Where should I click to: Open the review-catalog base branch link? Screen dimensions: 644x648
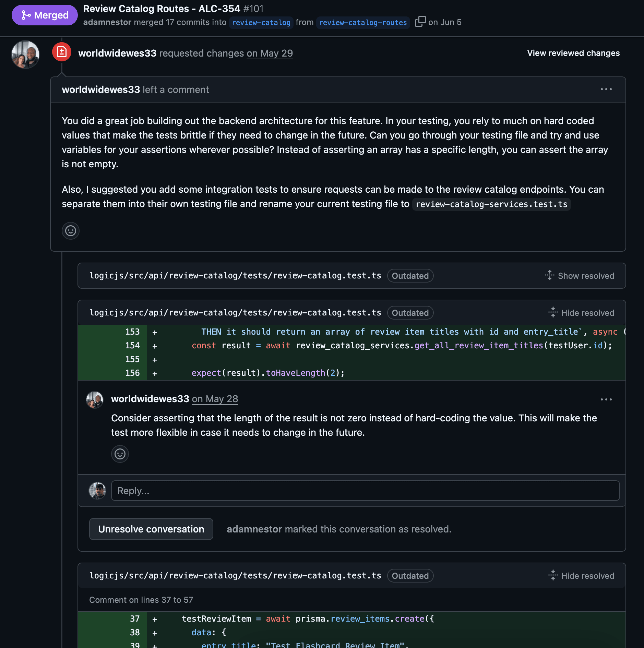pos(261,23)
